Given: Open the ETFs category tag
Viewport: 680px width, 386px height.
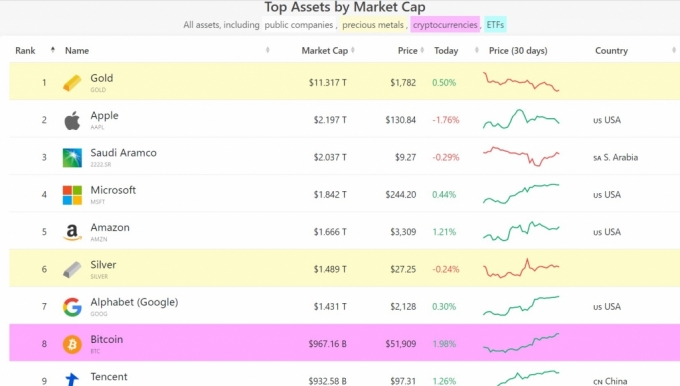Looking at the screenshot, I should pyautogui.click(x=495, y=25).
